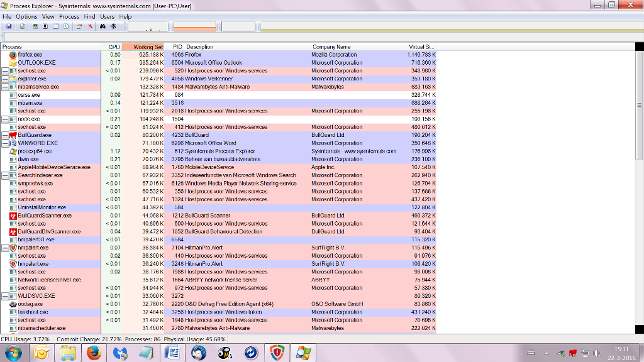Open the File menu
The image size is (644, 362).
[7, 17]
